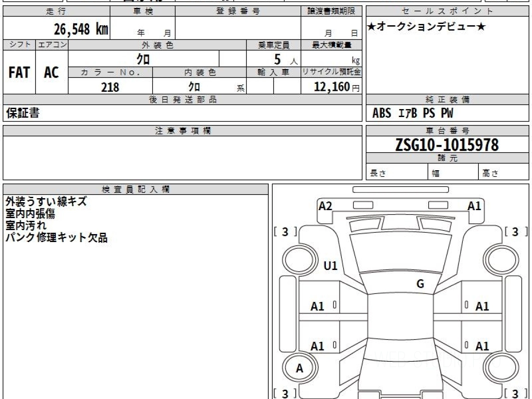Click the リサイクル預託金 header
This screenshot has width=532, height=399.
click(331, 72)
